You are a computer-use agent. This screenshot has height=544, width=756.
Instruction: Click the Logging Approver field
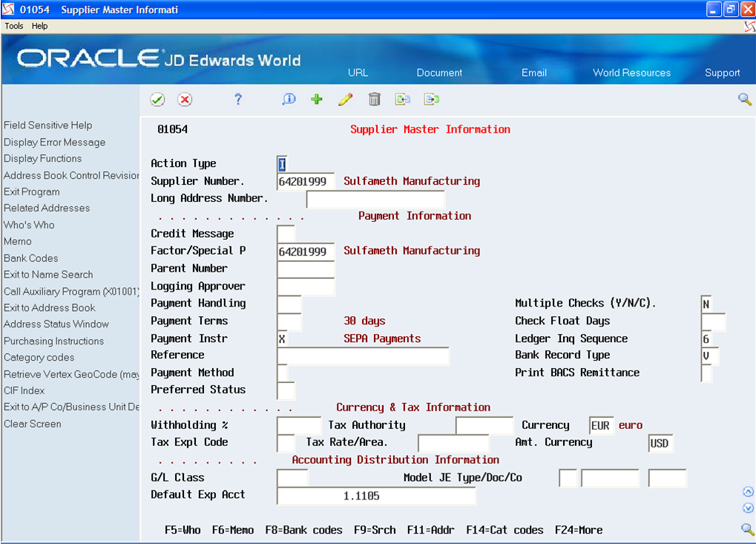click(306, 286)
